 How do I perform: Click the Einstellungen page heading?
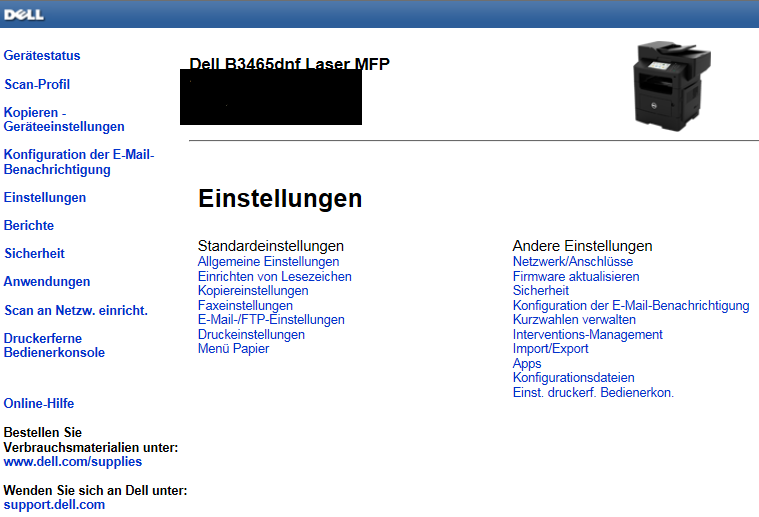[x=280, y=199]
